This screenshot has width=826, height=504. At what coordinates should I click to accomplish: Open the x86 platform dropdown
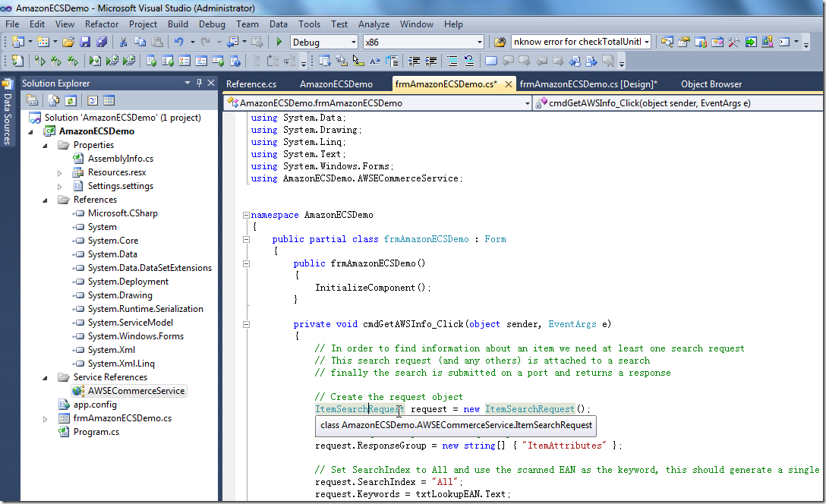pyautogui.click(x=479, y=43)
